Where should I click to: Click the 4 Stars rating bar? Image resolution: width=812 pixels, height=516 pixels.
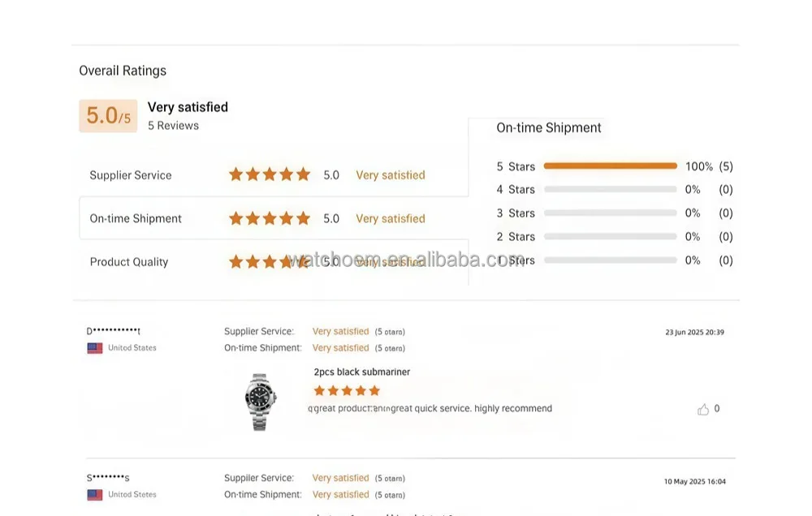[610, 190]
